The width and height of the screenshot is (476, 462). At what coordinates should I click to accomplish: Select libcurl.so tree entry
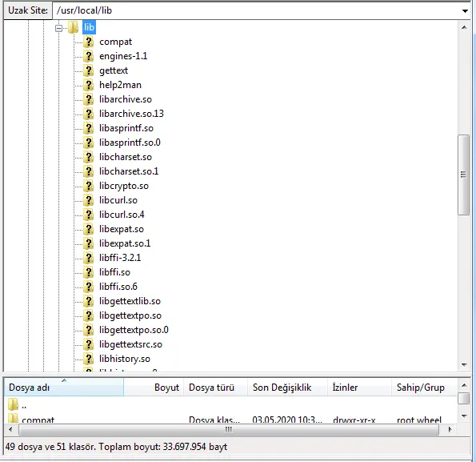118,200
